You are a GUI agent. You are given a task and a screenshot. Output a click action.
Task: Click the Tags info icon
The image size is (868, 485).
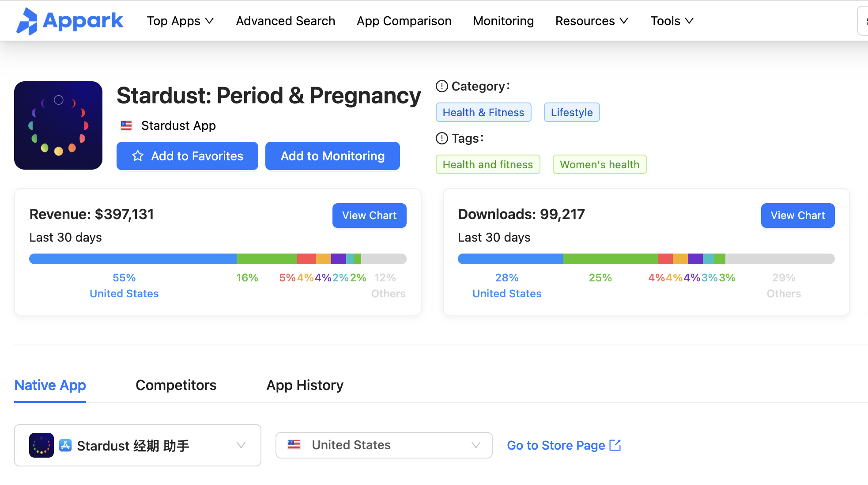click(x=442, y=138)
